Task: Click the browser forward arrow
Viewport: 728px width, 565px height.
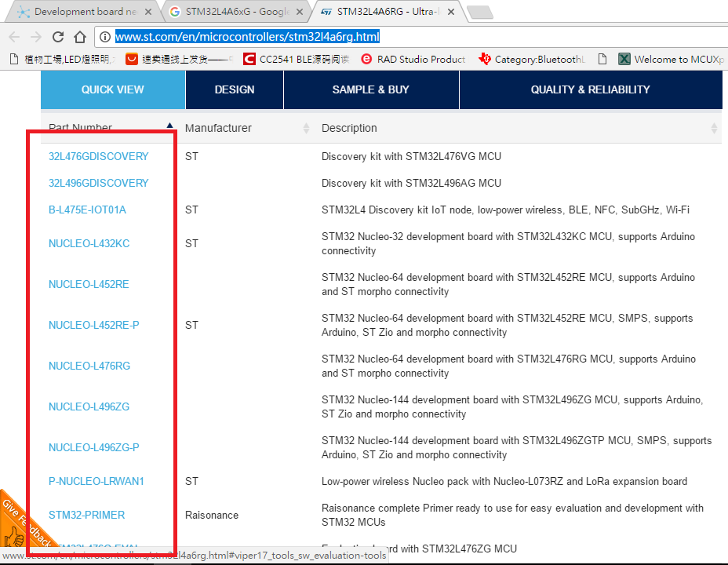Action: [36, 37]
